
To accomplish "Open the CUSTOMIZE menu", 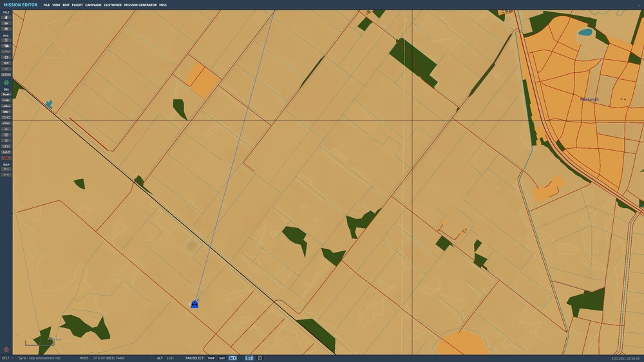I will pyautogui.click(x=113, y=5).
